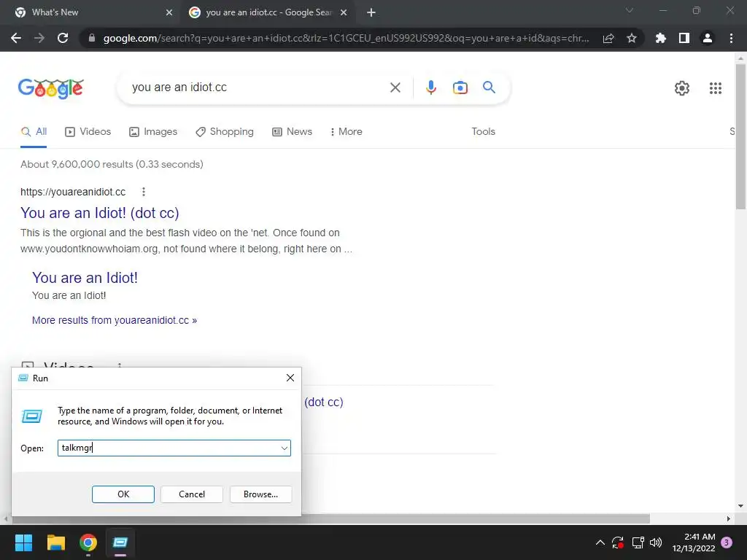Image resolution: width=747 pixels, height=560 pixels.
Task: Start a voice search with the microphone
Action: [x=430, y=87]
